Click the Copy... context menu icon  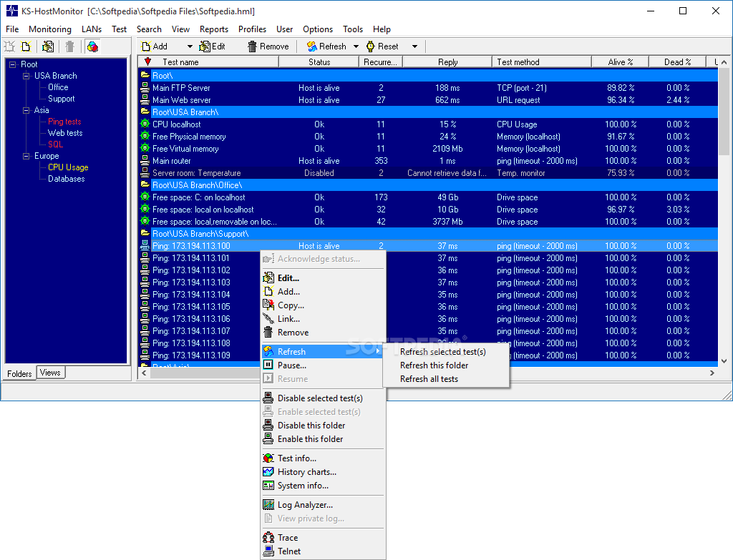[268, 305]
